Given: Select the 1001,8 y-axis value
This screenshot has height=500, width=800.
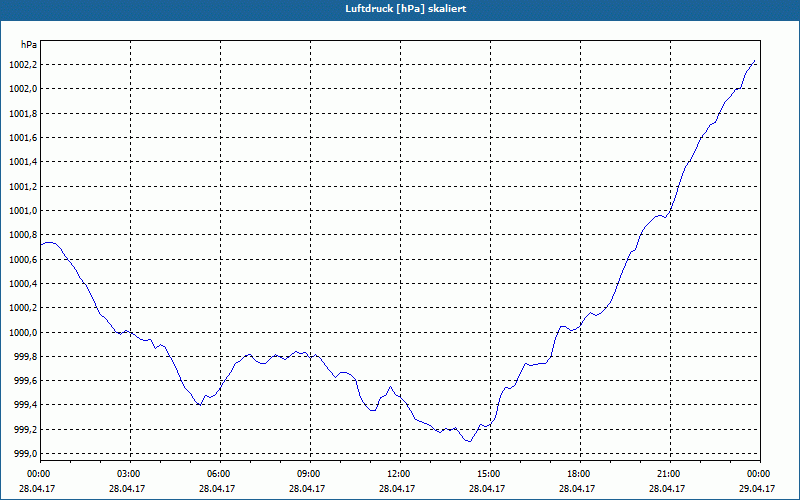Looking at the screenshot, I should tap(23, 114).
